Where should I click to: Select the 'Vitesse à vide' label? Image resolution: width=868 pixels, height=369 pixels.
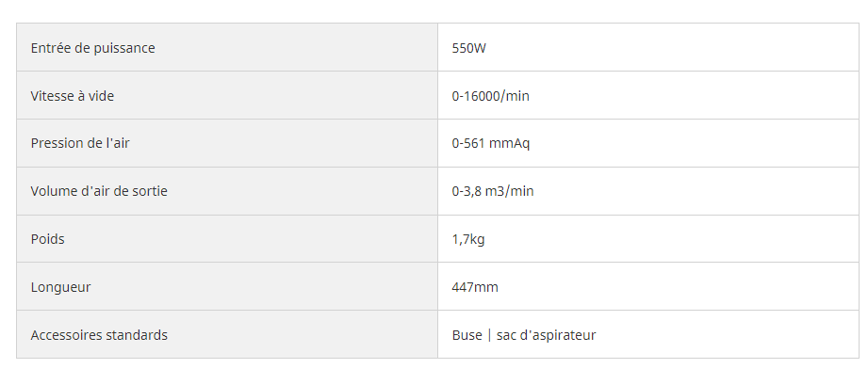73,96
